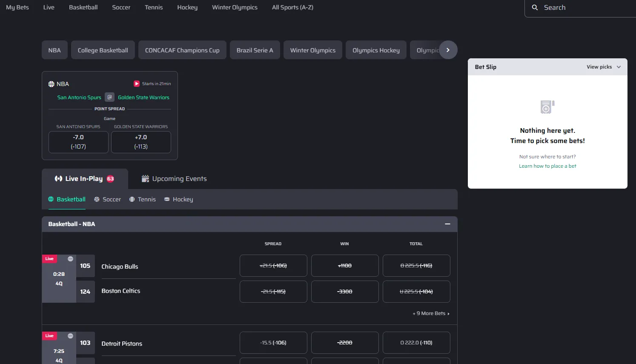Open San Antonio Spurs team link
636x364 pixels.
(x=79, y=97)
